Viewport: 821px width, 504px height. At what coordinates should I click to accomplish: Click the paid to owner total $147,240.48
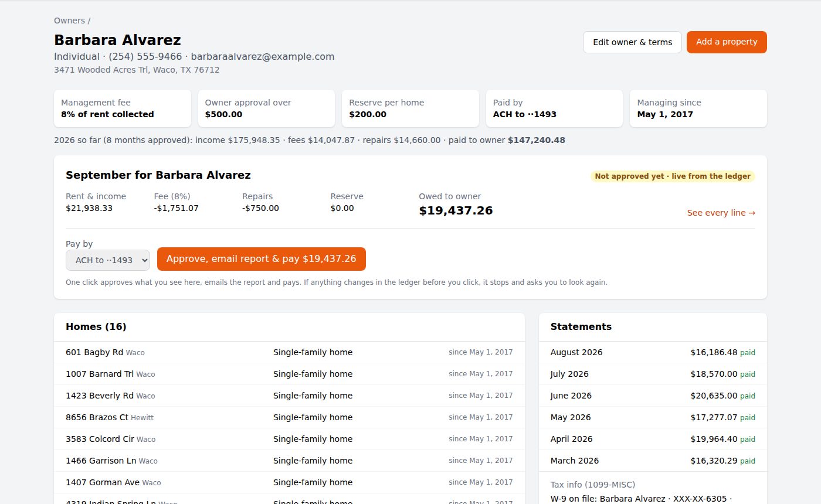coord(537,140)
